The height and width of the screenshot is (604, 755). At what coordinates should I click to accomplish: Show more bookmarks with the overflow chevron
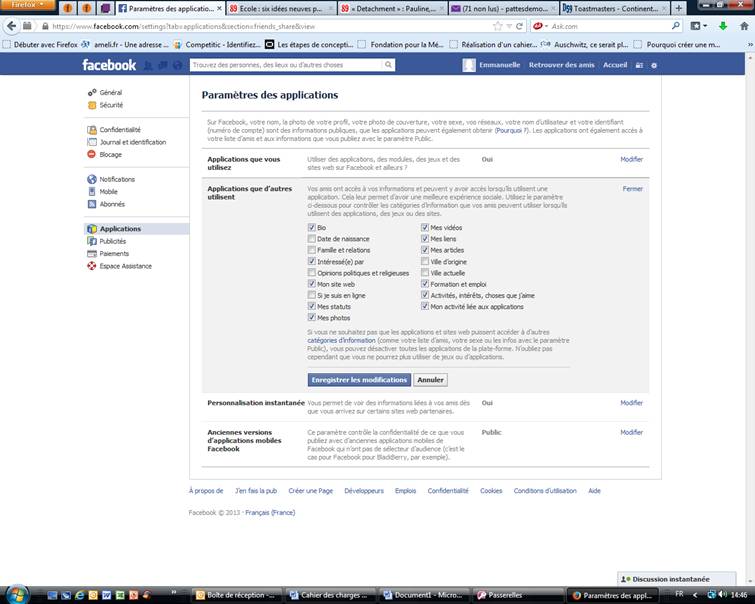pos(750,45)
